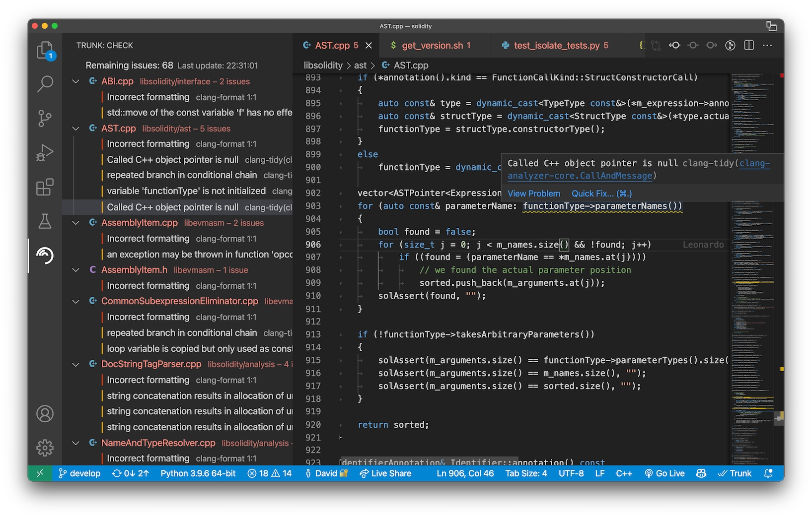Collapse the AssemblyItem.cpp issues group

(x=76, y=223)
